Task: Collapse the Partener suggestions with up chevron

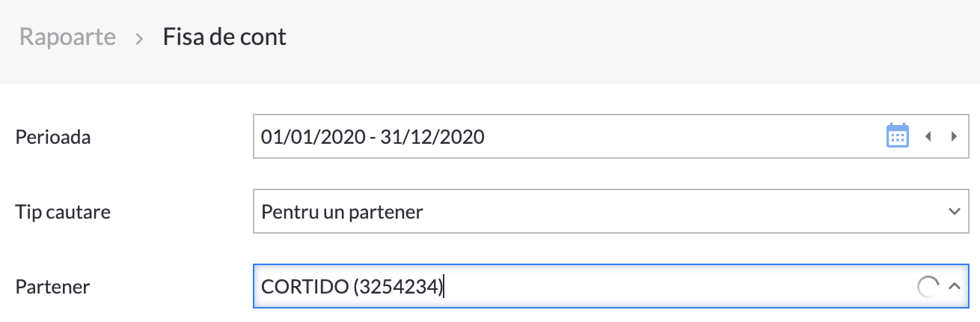Action: click(x=954, y=286)
